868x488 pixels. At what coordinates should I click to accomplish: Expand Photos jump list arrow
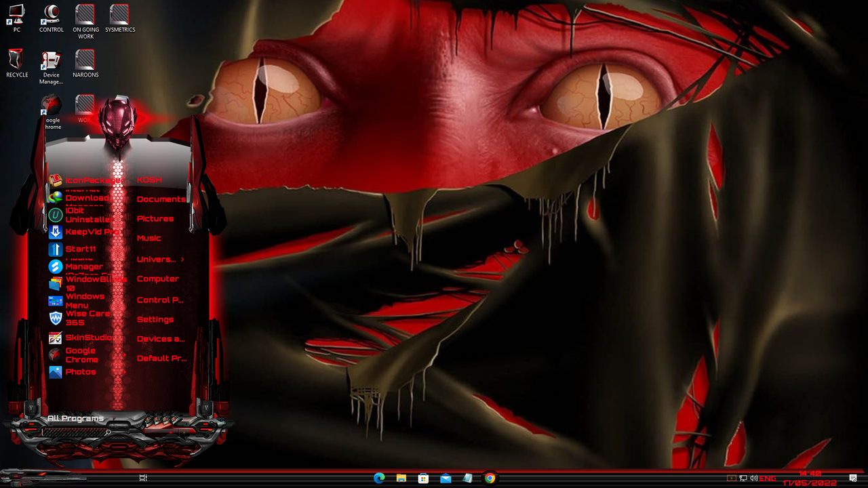(x=123, y=372)
